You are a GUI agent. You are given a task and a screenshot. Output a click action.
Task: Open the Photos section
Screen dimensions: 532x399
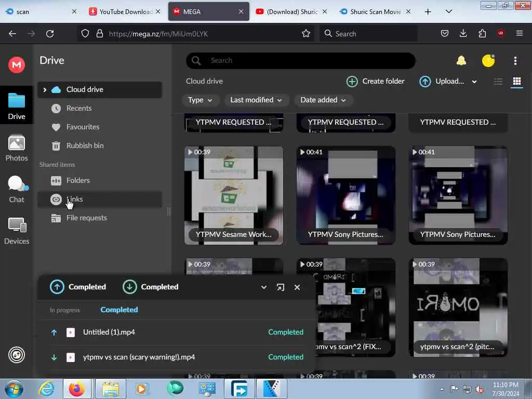(x=16, y=148)
